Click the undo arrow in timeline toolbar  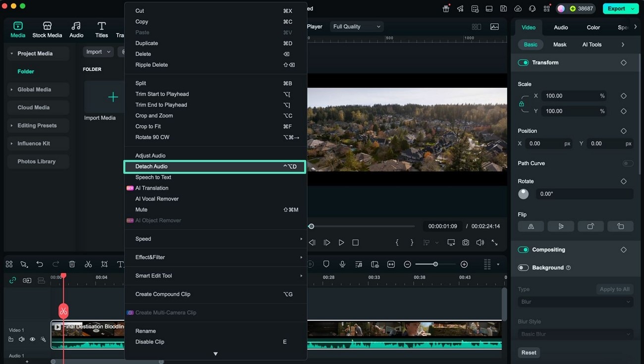coord(40,264)
